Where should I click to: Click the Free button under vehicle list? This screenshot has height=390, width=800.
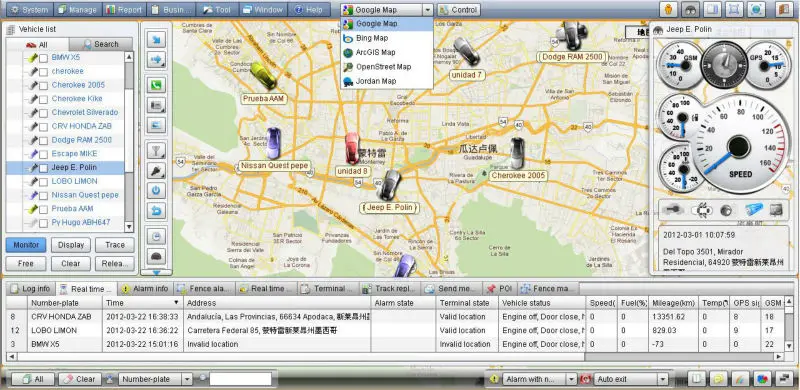tap(26, 263)
